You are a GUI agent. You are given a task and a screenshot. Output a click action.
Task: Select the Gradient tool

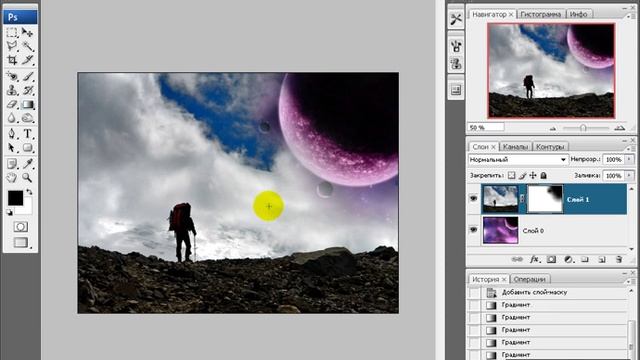(x=27, y=104)
